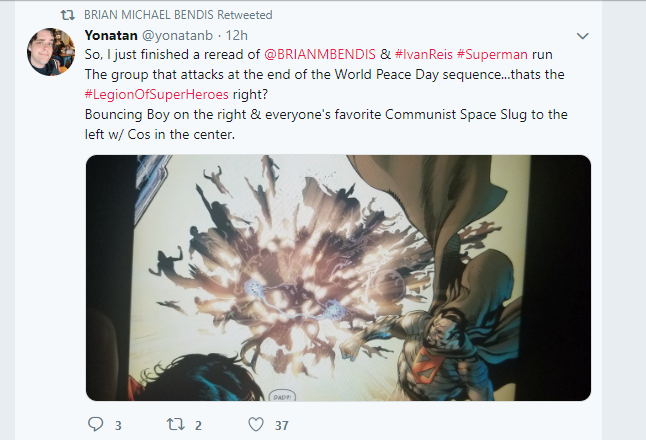The width and height of the screenshot is (646, 440).
Task: Click the tweet body text to open thread
Action: click(x=325, y=94)
